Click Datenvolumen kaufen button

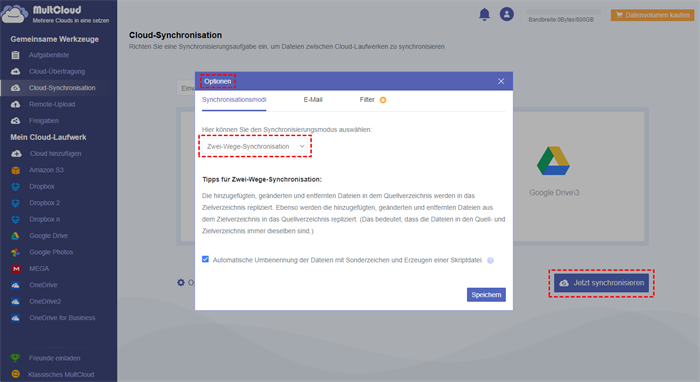pos(652,15)
